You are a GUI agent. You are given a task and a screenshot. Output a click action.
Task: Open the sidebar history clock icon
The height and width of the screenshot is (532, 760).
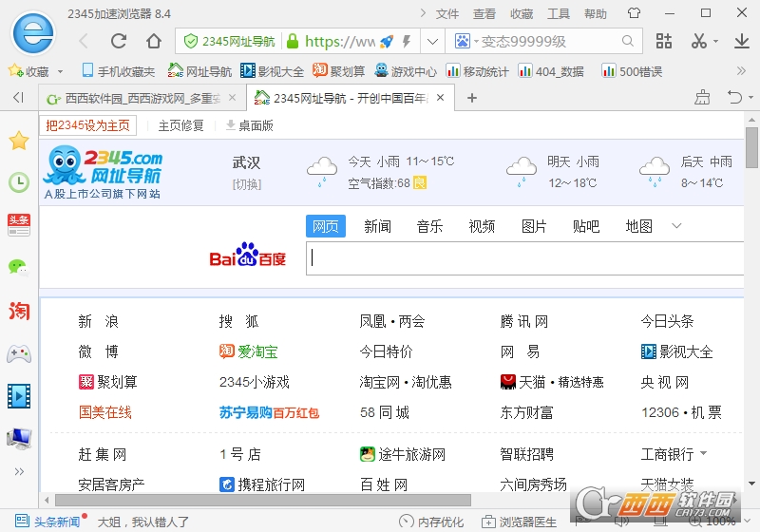19,182
